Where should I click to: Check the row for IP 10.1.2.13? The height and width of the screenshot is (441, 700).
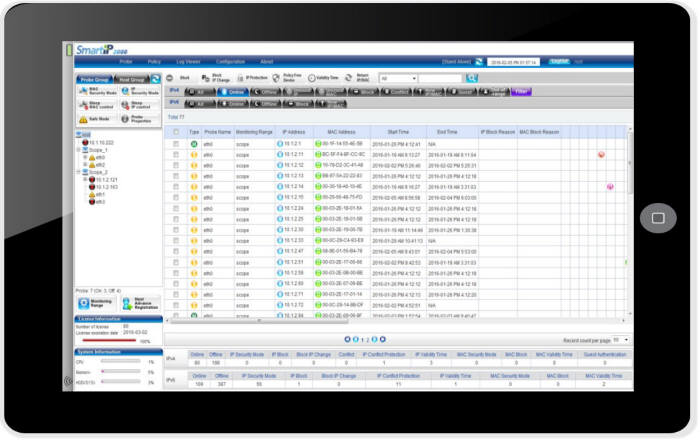(176, 176)
